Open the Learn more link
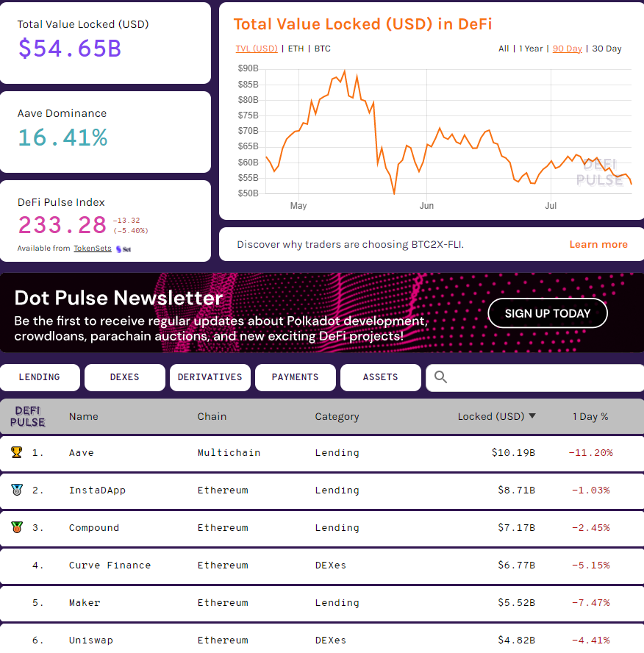The width and height of the screenshot is (644, 653). (x=598, y=244)
